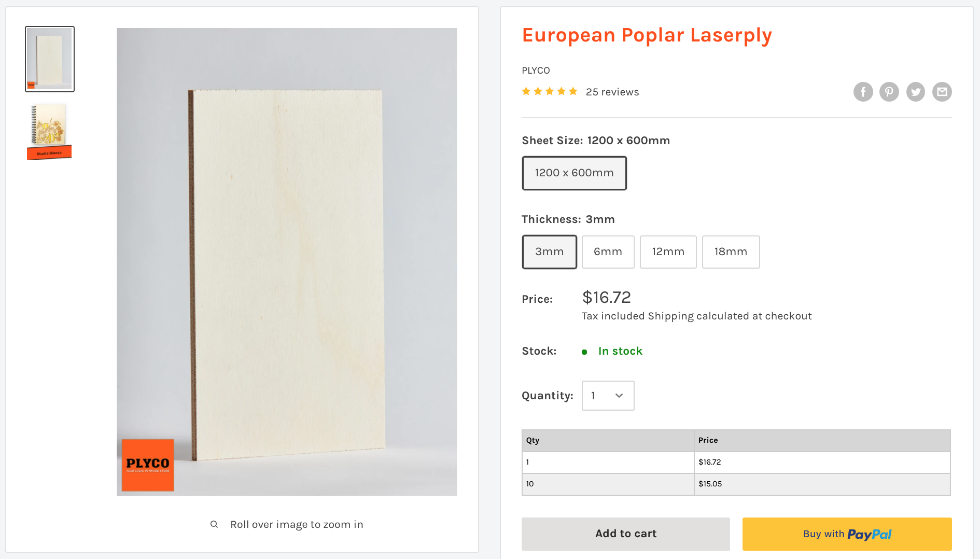Show the notebook product thumbnail
The width and height of the screenshot is (980, 559).
(x=49, y=131)
